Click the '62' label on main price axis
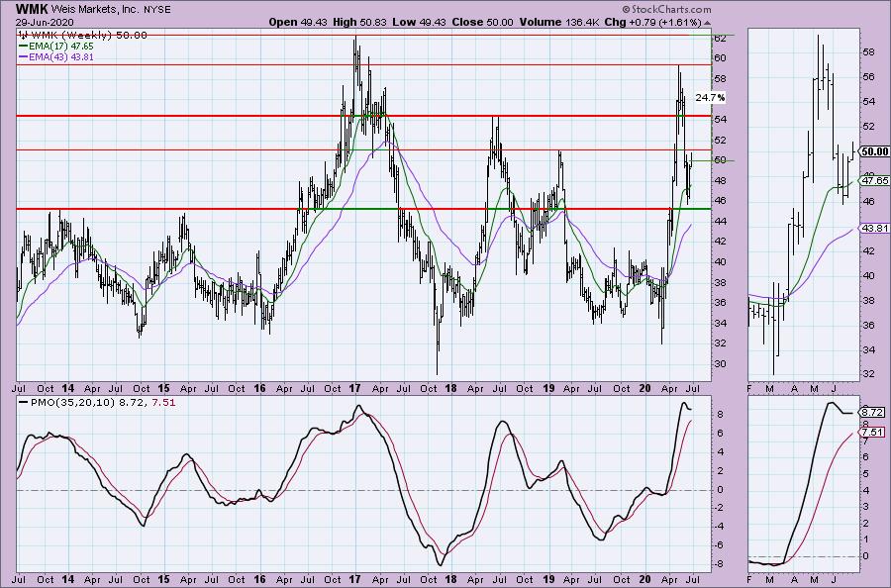This screenshot has width=891, height=588. coord(720,38)
